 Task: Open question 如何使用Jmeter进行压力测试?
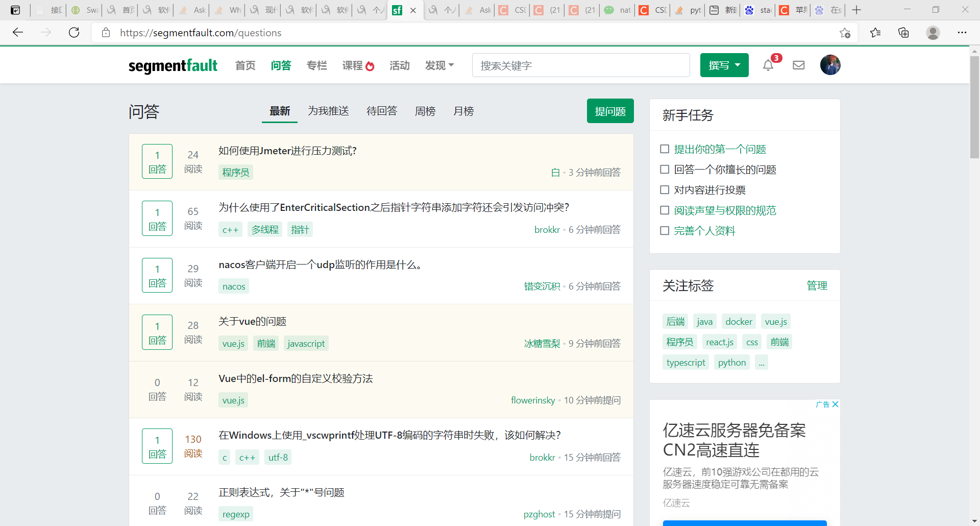(x=287, y=151)
